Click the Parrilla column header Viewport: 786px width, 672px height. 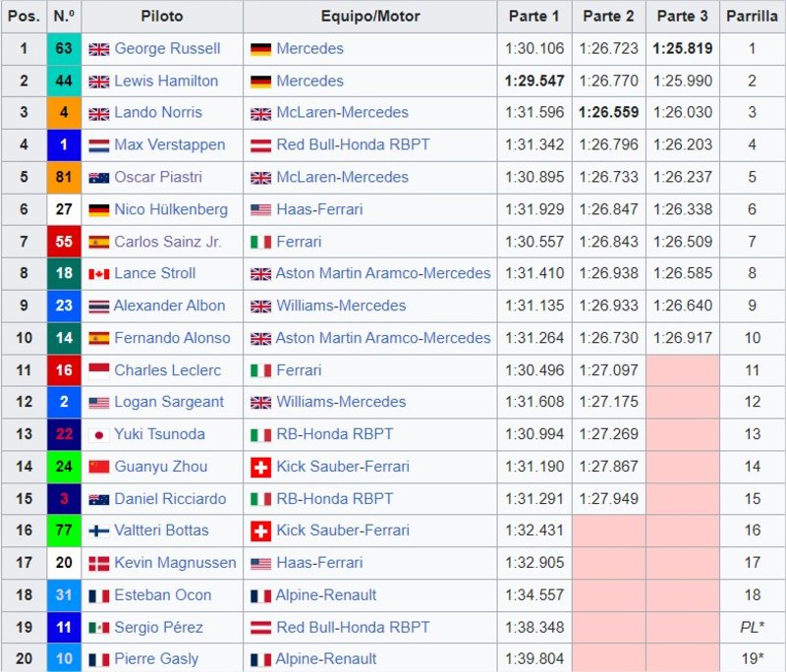pyautogui.click(x=752, y=17)
